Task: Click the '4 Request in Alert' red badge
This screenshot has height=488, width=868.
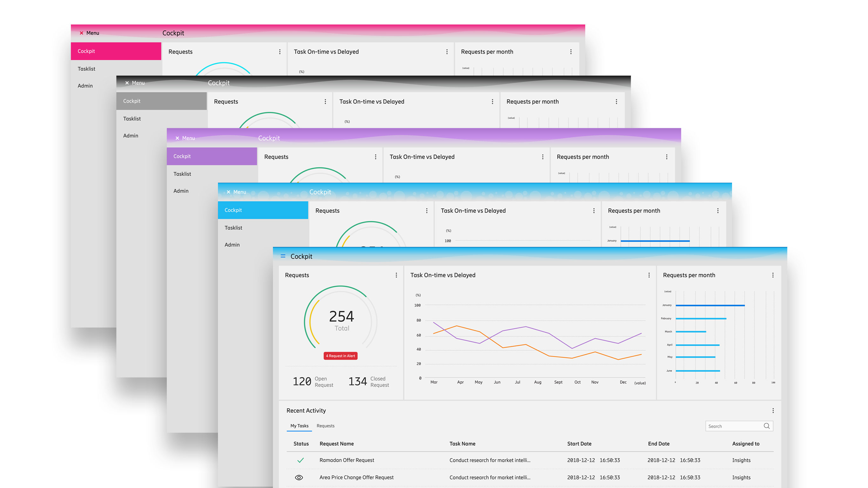Action: [340, 356]
